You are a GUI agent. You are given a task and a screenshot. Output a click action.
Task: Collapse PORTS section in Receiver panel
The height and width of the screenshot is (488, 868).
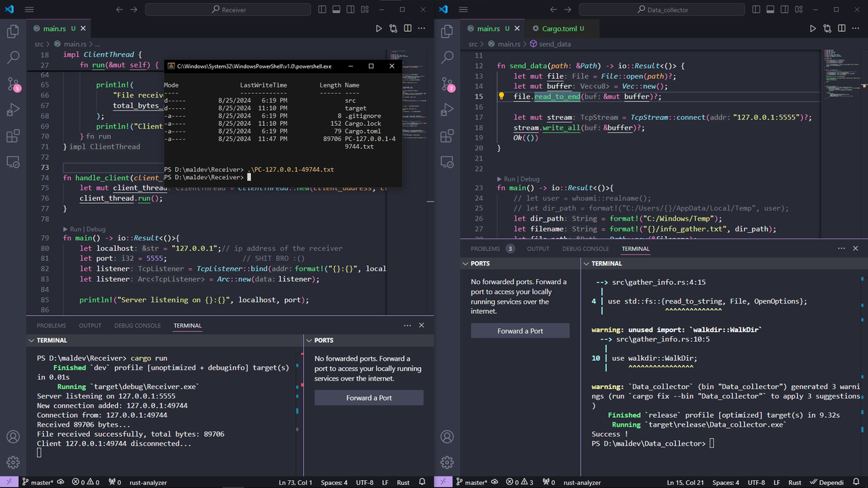(x=309, y=340)
